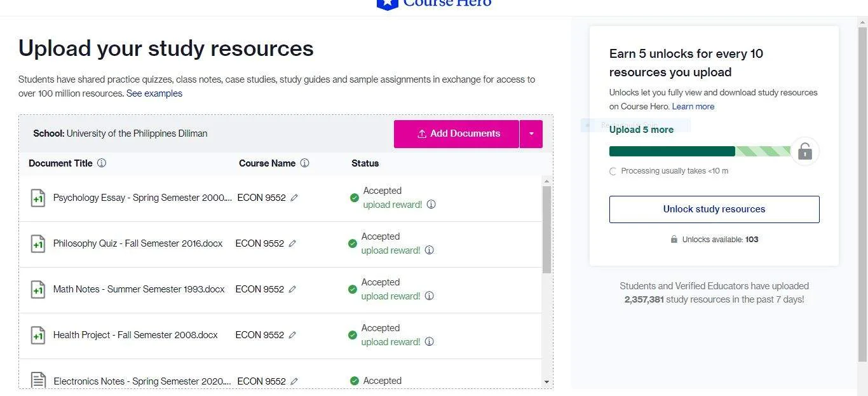Click the +1 document icon for Health Project

point(38,336)
